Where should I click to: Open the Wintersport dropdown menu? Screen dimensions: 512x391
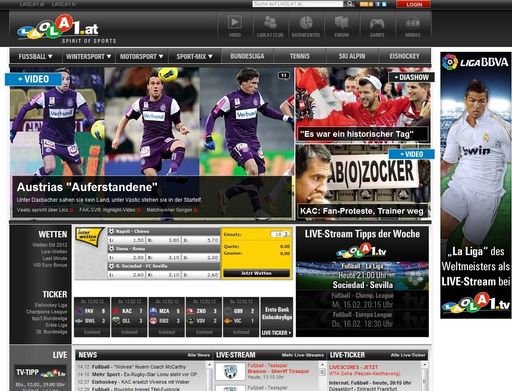point(88,56)
